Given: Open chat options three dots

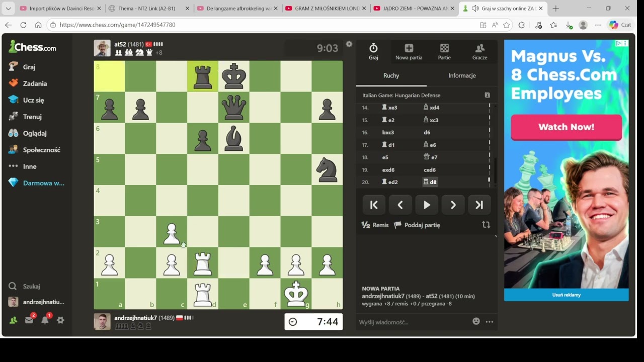Looking at the screenshot, I should point(490,322).
